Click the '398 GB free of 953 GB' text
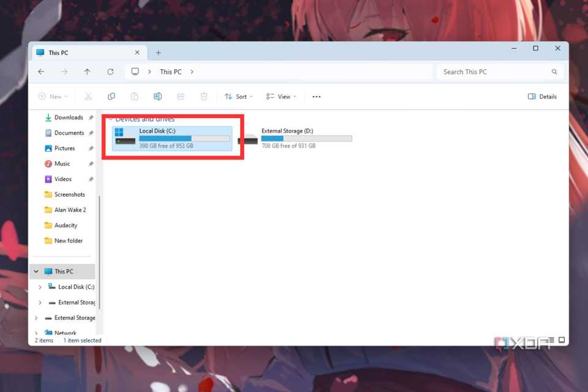This screenshot has width=588, height=392. coord(166,146)
